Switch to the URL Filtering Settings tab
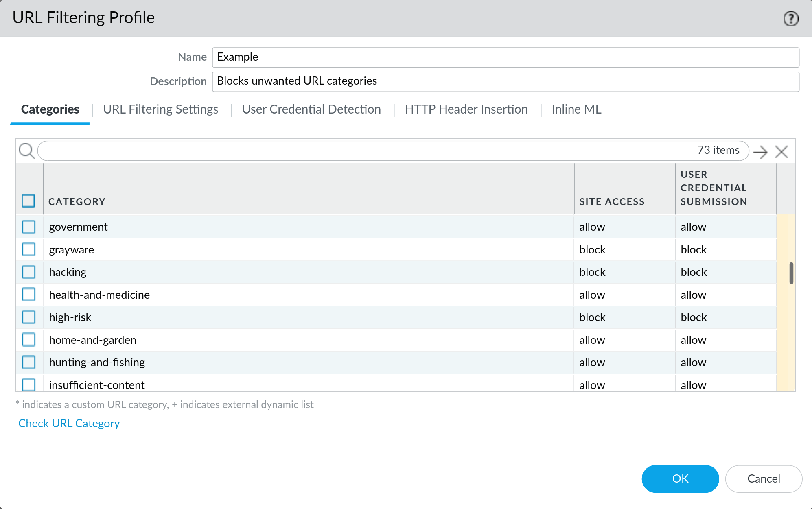Screen dimensions: 812x509 click(x=160, y=109)
